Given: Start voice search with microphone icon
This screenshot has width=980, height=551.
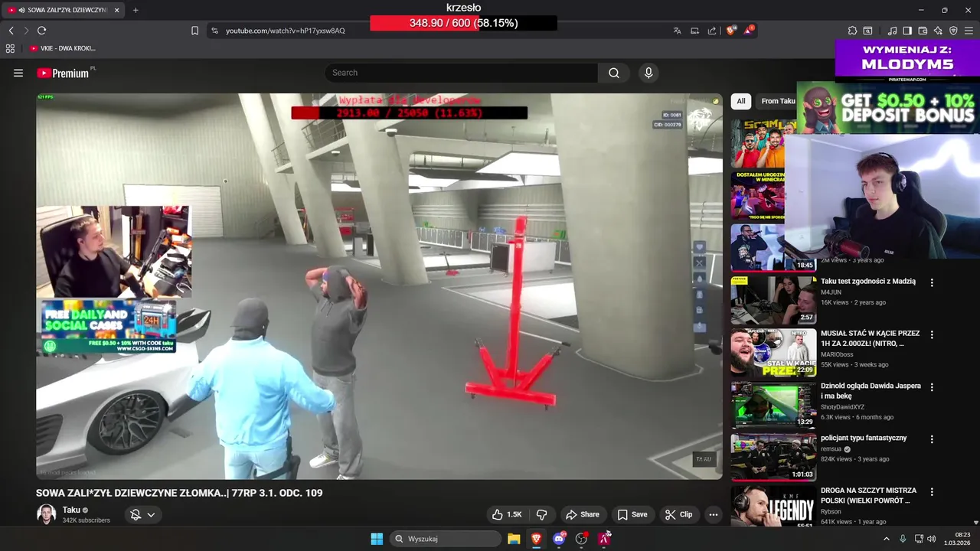Looking at the screenshot, I should pyautogui.click(x=648, y=73).
